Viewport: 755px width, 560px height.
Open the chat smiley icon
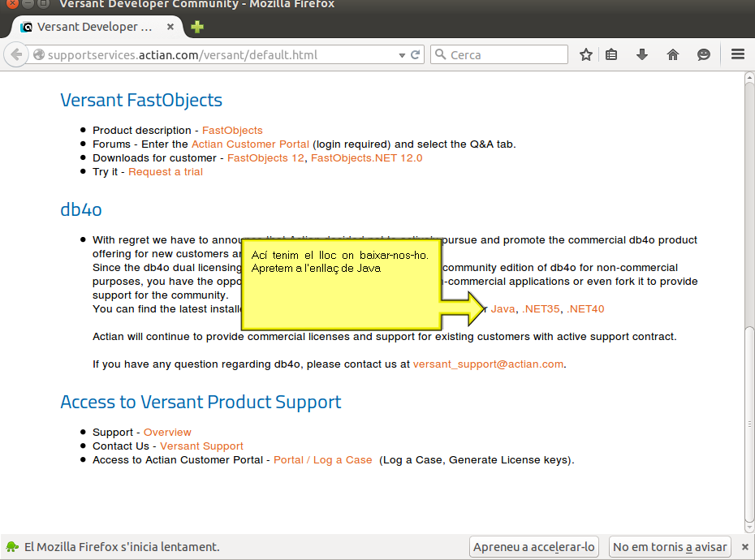coord(704,54)
